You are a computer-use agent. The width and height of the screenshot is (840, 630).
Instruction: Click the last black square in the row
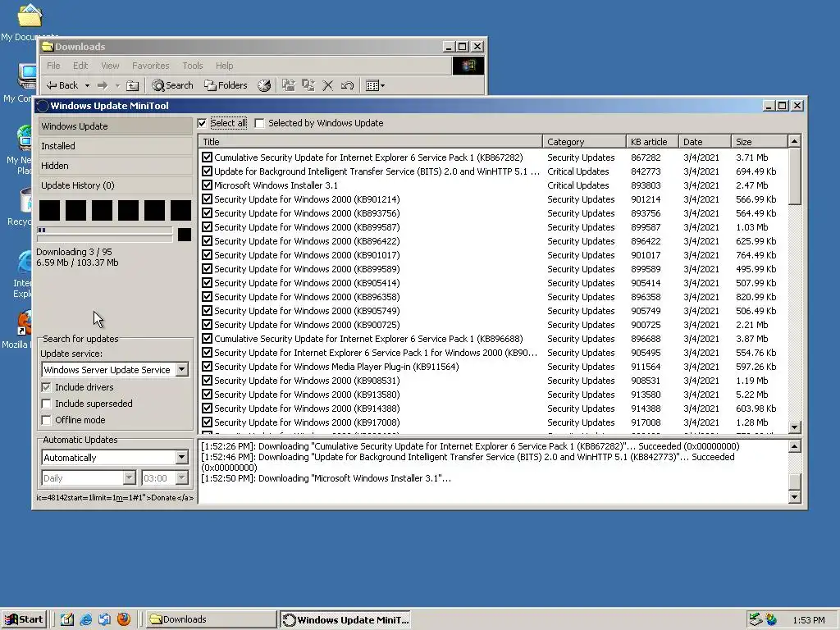click(180, 210)
